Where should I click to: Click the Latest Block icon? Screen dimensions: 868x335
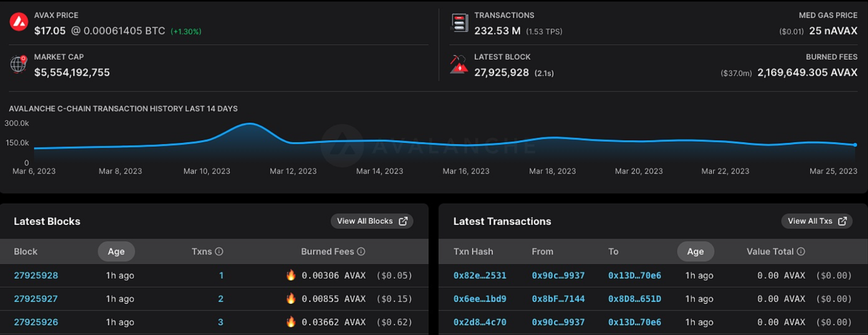[x=459, y=65]
